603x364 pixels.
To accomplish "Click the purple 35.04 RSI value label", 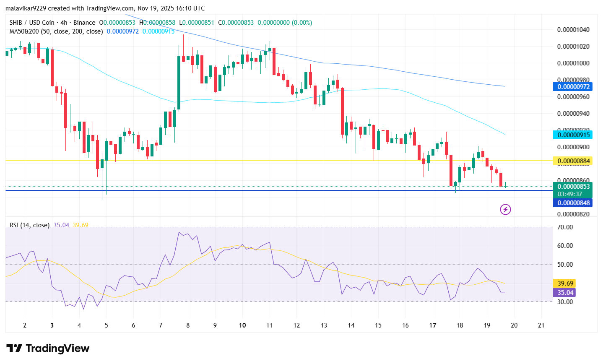I will pos(565,293).
